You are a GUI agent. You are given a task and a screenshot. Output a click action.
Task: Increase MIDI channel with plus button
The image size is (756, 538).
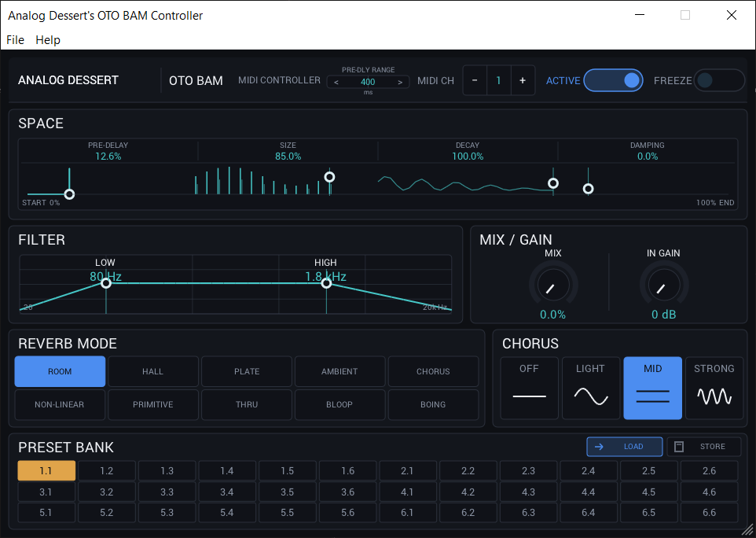pos(523,80)
